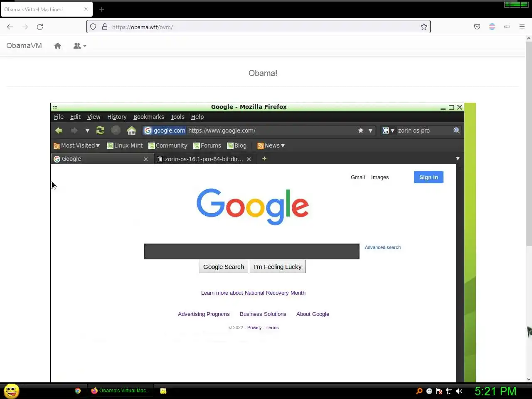532x399 pixels.
Task: Select Obama's Virtual Mac... taskbar button
Action: [x=120, y=391]
